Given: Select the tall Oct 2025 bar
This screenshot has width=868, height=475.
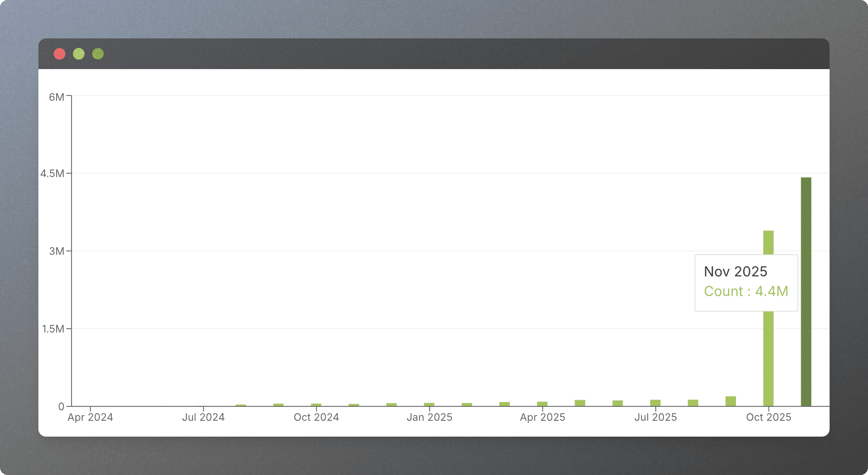Looking at the screenshot, I should pos(768,360).
